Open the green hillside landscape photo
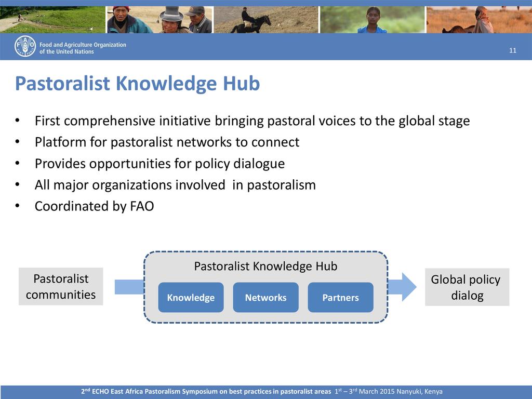 (x=52, y=20)
